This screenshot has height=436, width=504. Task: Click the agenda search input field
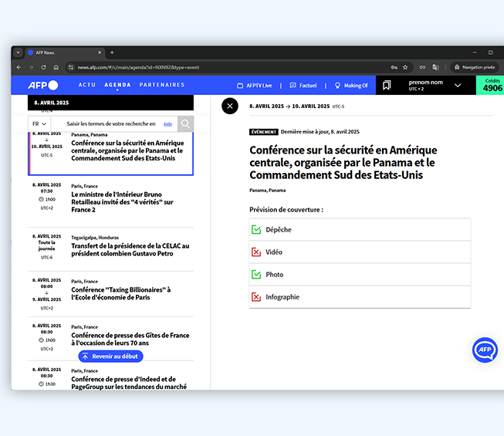tap(111, 123)
